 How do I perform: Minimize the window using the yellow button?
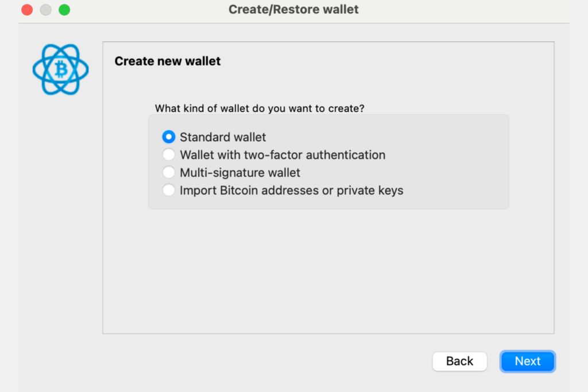pyautogui.click(x=45, y=10)
